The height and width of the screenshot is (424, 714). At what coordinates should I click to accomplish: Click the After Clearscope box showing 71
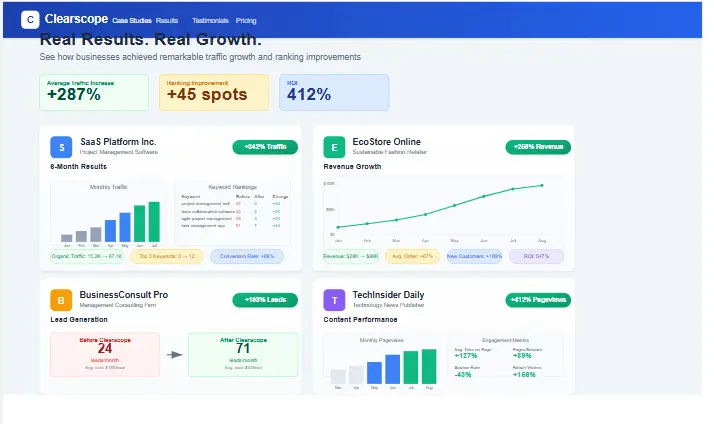click(243, 354)
